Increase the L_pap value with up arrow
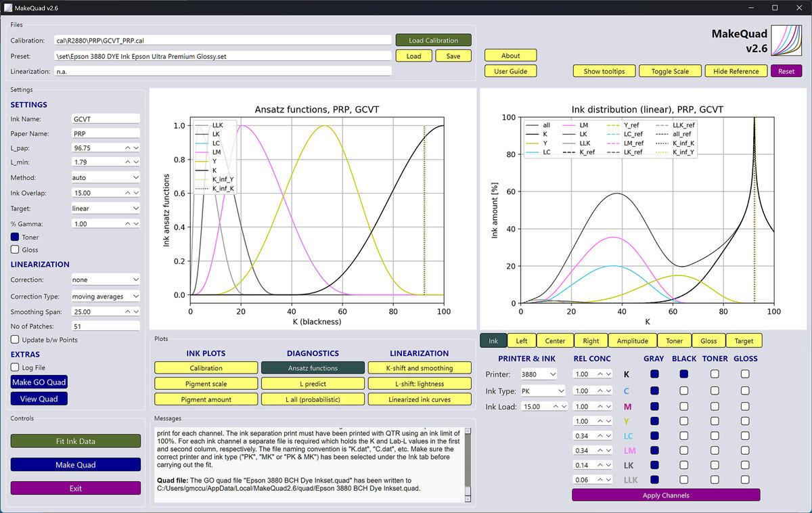The width and height of the screenshot is (812, 513). [127, 147]
